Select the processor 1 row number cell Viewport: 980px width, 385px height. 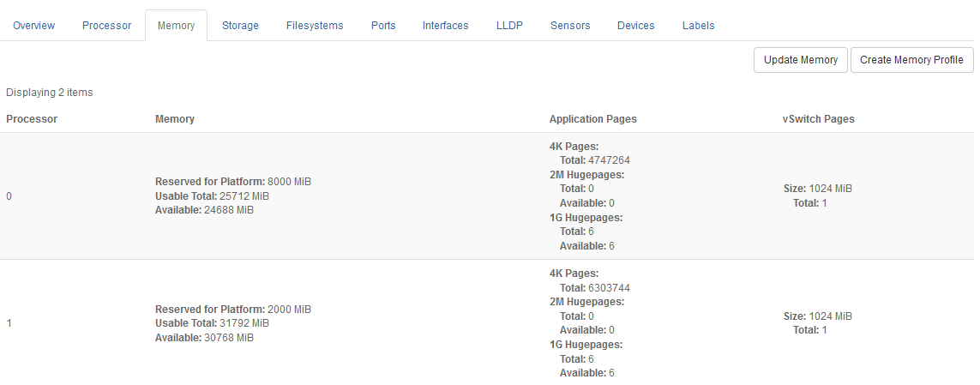[9, 323]
